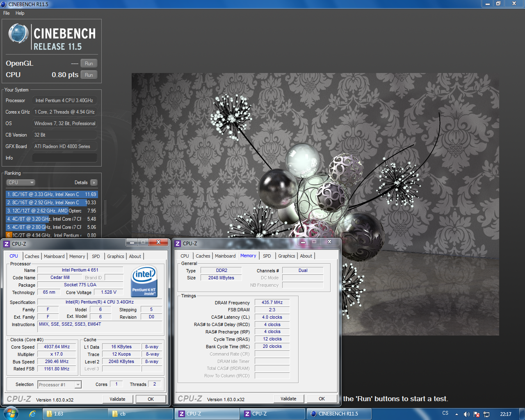Switch to second CPU-Z taskbar button
The width and height of the screenshot is (525, 420).
click(x=273, y=414)
